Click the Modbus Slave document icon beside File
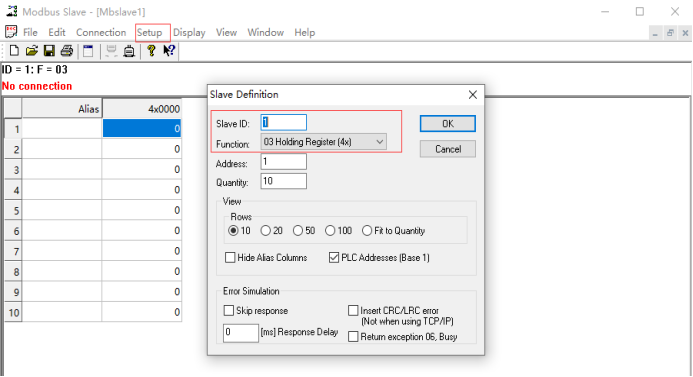 tap(11, 32)
